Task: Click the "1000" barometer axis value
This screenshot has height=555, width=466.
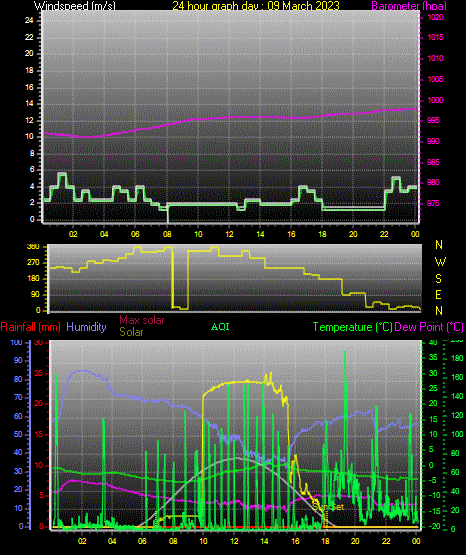Action: (x=436, y=100)
